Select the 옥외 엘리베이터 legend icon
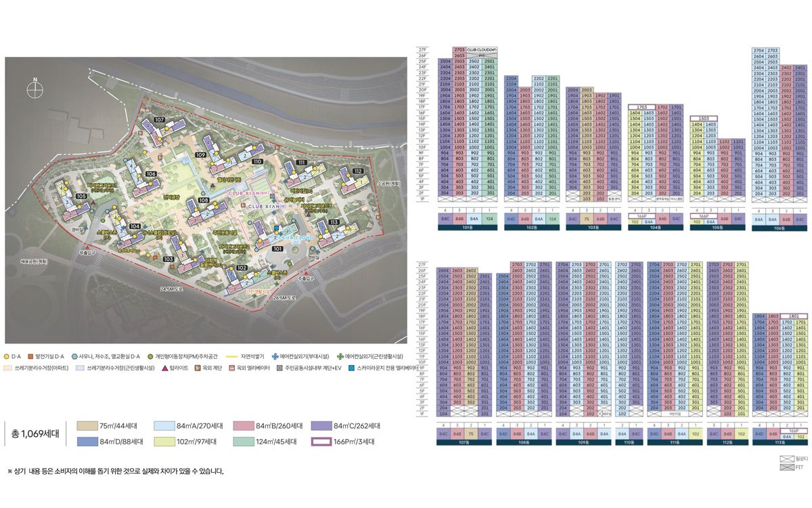The image size is (812, 508). pyautogui.click(x=231, y=368)
